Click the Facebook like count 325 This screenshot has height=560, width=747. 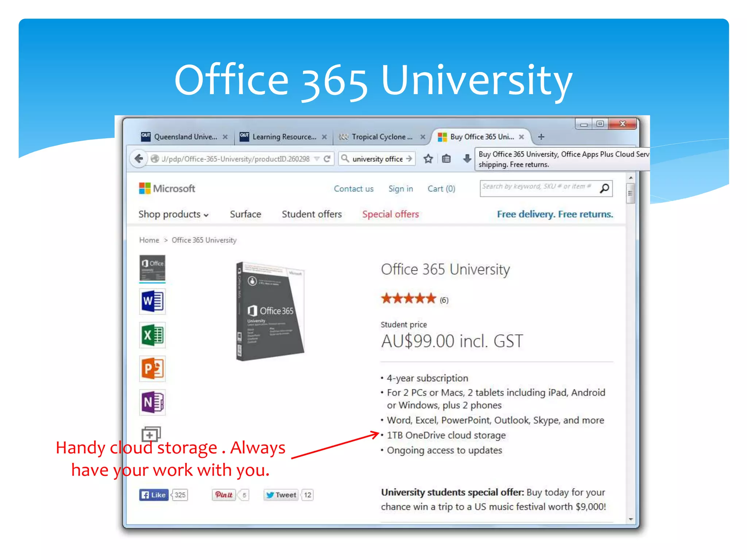pyautogui.click(x=180, y=495)
